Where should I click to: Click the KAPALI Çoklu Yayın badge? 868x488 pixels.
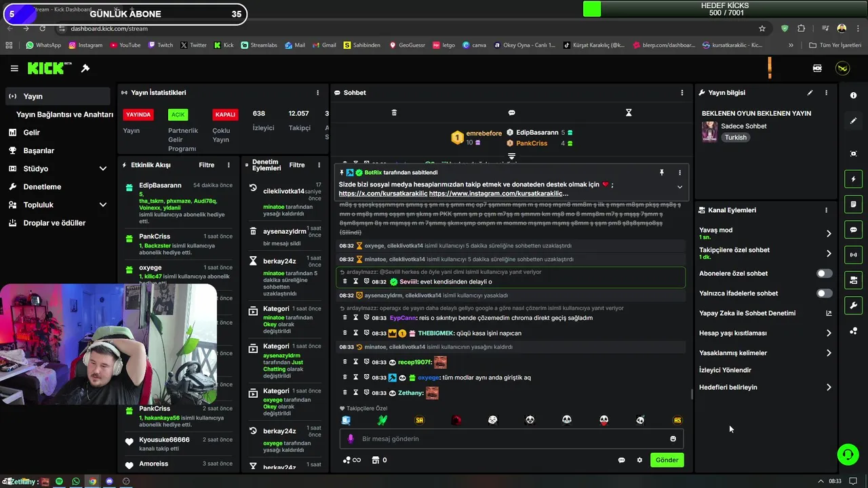pos(224,115)
